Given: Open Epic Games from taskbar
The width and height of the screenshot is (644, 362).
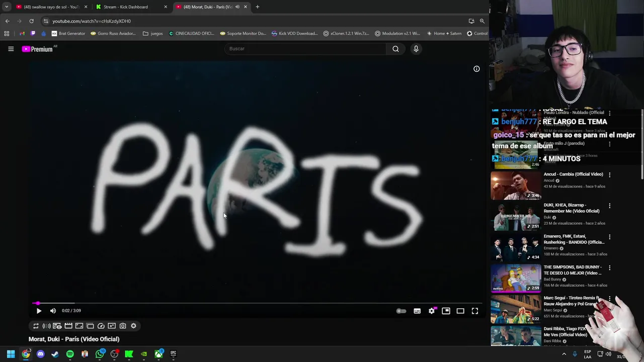Looking at the screenshot, I should tap(173, 354).
